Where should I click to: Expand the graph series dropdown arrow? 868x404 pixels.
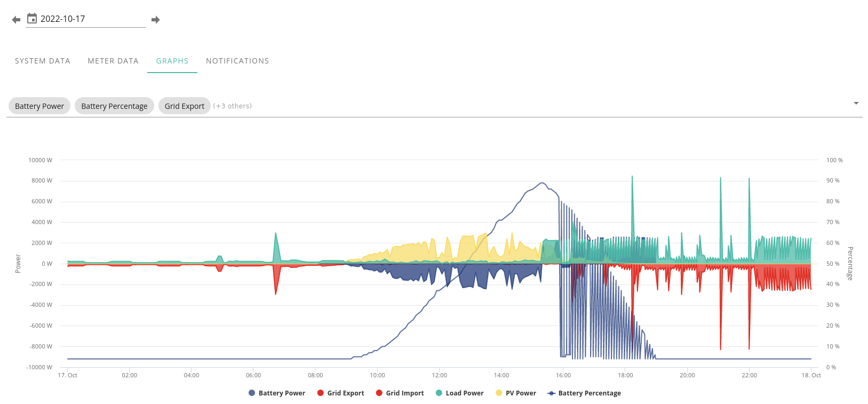tap(856, 103)
